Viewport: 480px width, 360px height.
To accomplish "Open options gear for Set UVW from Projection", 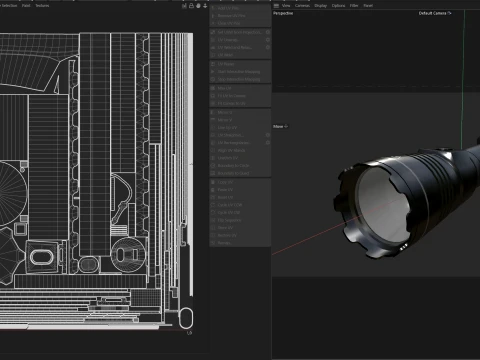I will 268,32.
